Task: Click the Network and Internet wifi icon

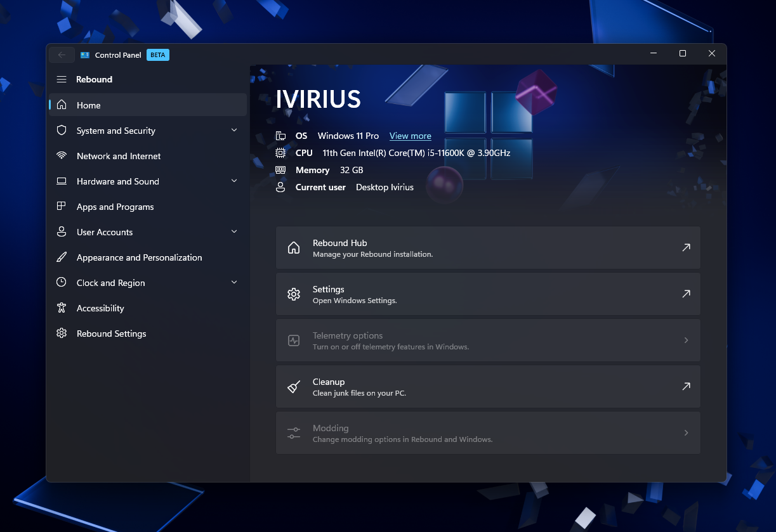Action: click(x=62, y=156)
